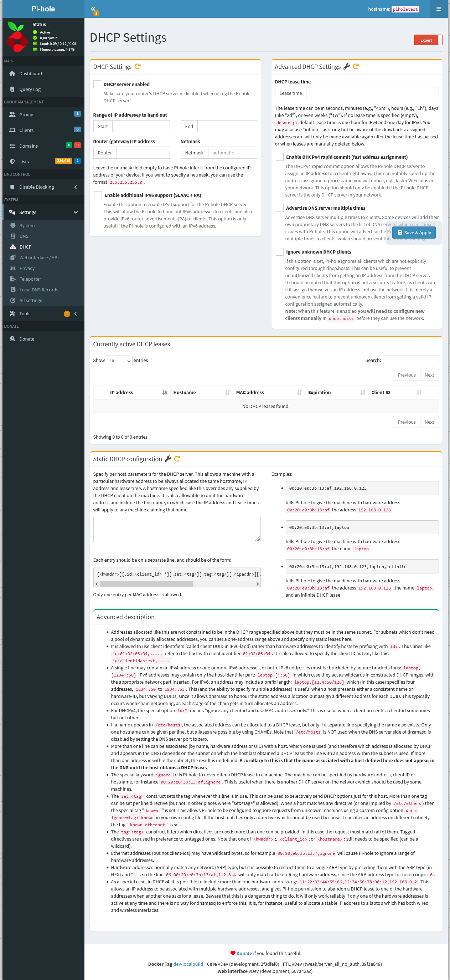Focus the DHCP range End input
The height and width of the screenshot is (980, 450).
point(227,126)
